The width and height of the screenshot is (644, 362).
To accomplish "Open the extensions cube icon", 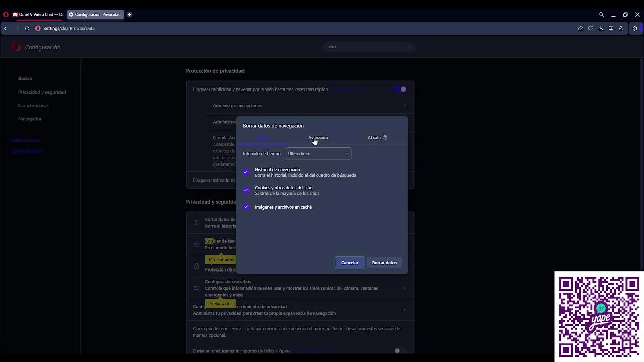I will [x=635, y=28].
